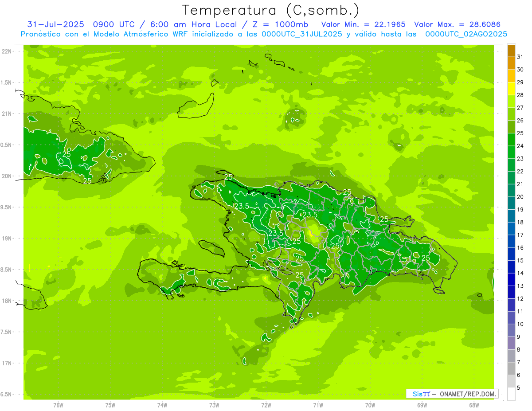Click the colorbar label '28'

(520, 95)
